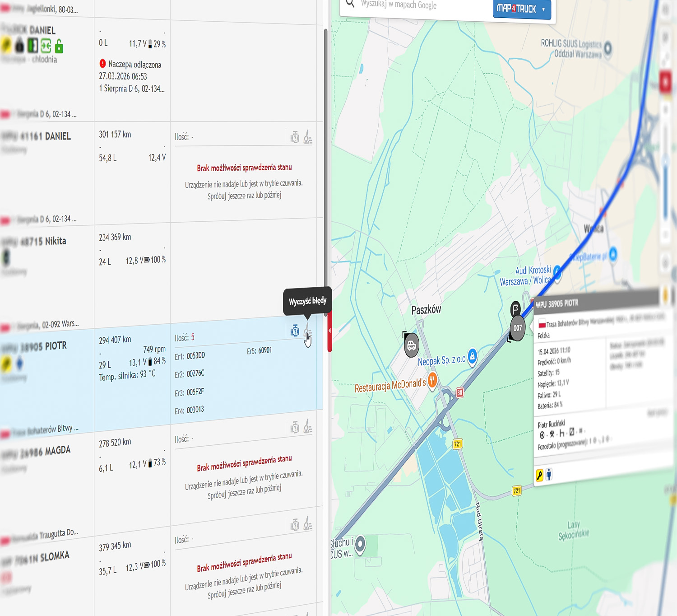This screenshot has height=616, width=677.
Task: Click 'Piotr Ruciński' driver name in popup
Action: 551,424
